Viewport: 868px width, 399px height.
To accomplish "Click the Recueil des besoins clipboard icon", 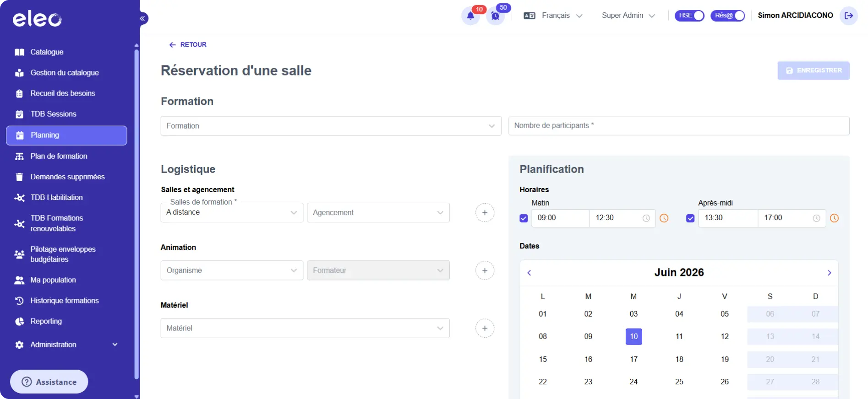I will point(19,93).
